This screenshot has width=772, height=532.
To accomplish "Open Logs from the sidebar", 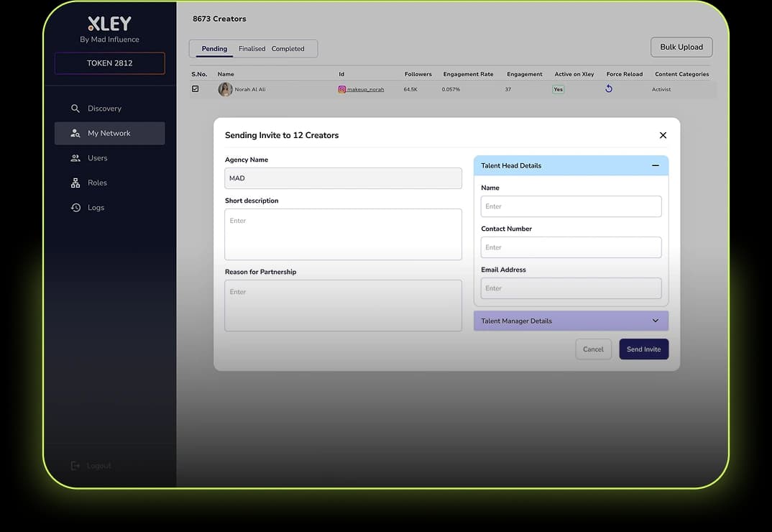I will [110, 207].
